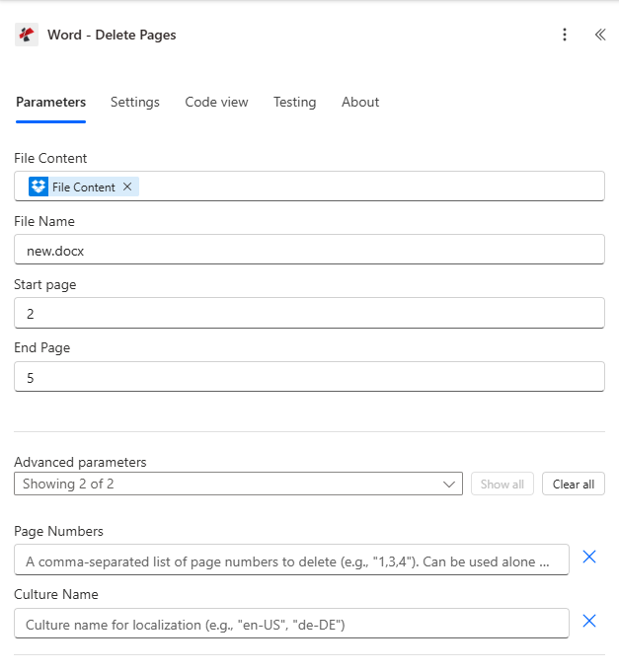Image resolution: width=619 pixels, height=672 pixels.
Task: Click the Word connector logo icon
Action: [x=27, y=35]
